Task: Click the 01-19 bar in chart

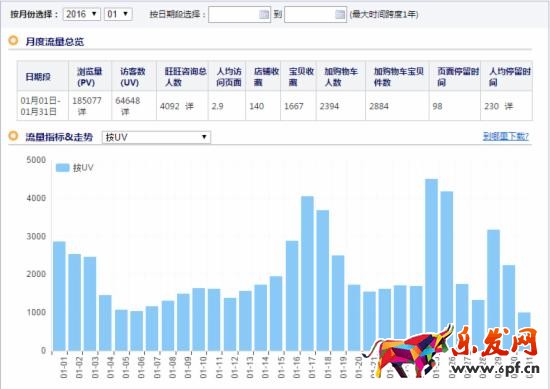Action: (x=338, y=303)
